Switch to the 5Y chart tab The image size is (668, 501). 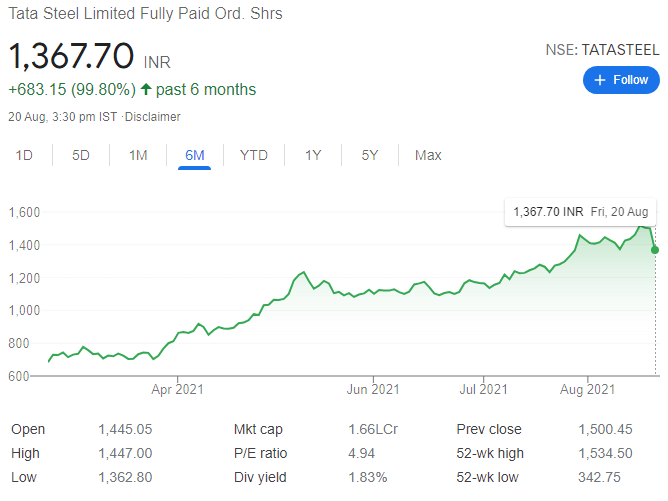pos(370,155)
